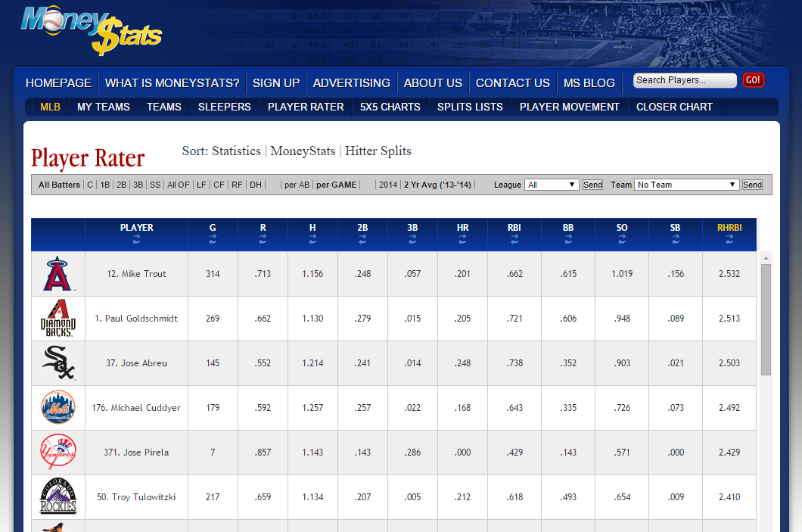
Task: Sort by BB column arrows icon
Action: tap(567, 239)
